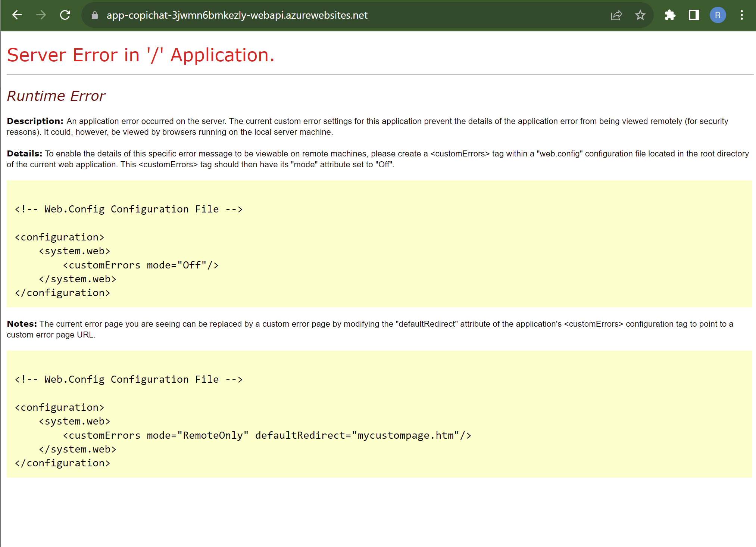Click the Server Error page heading
This screenshot has width=756, height=547.
(141, 55)
